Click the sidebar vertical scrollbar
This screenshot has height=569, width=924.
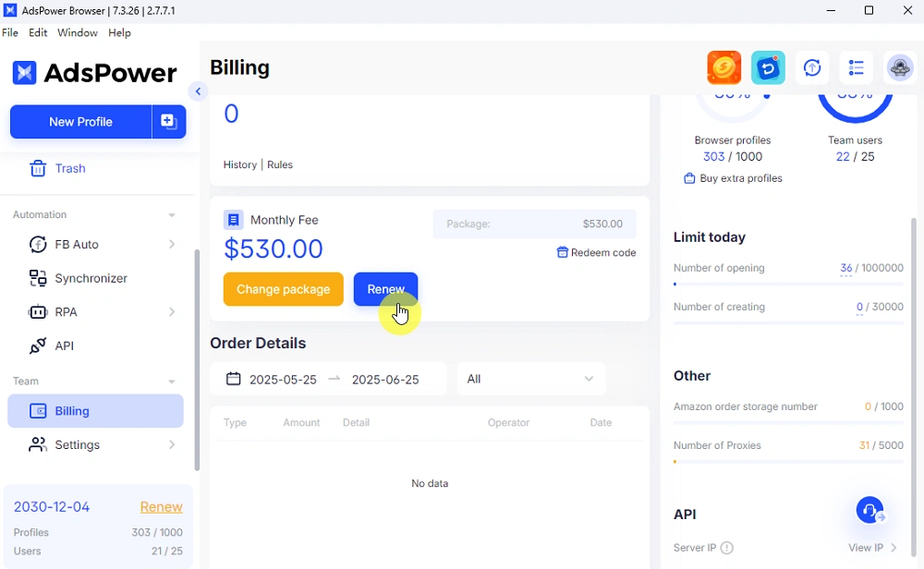click(197, 360)
